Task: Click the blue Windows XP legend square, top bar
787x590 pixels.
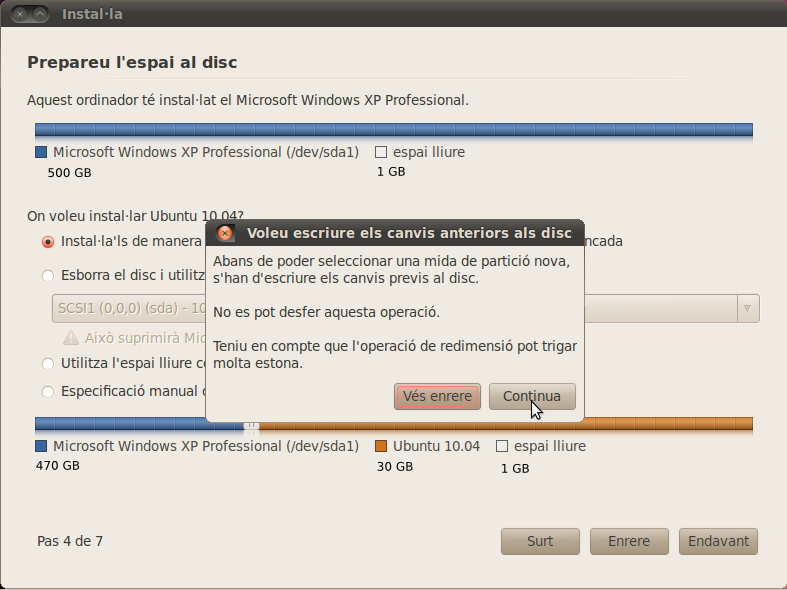Action: pos(41,152)
